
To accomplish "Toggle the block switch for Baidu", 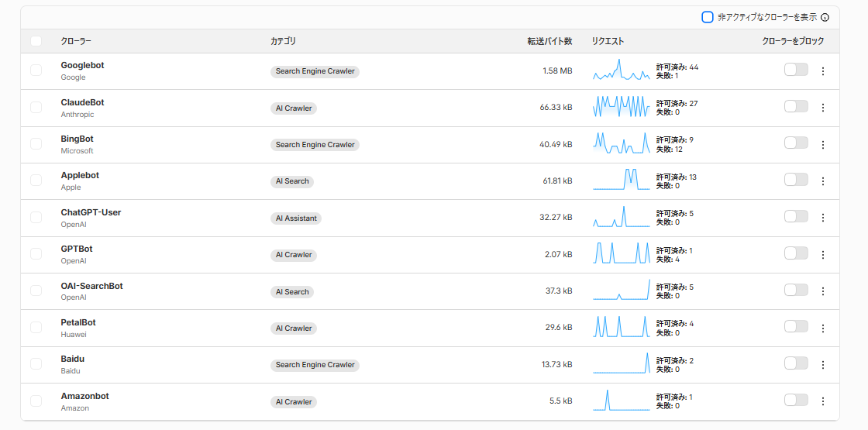I will tap(796, 363).
